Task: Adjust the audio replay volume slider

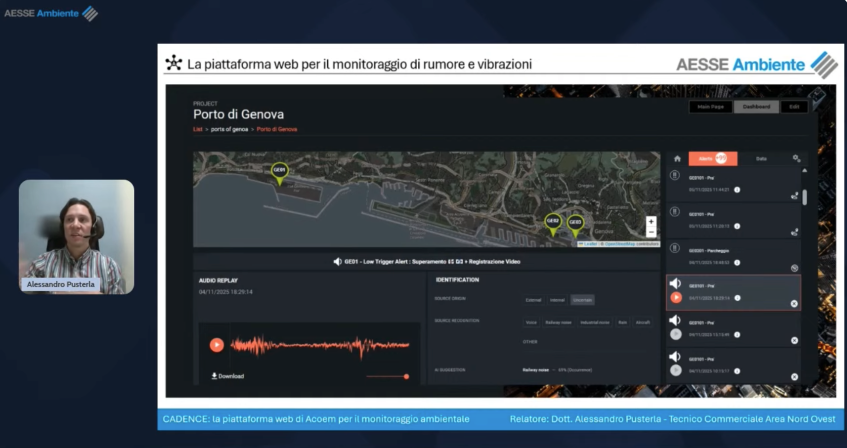Action: 387,377
